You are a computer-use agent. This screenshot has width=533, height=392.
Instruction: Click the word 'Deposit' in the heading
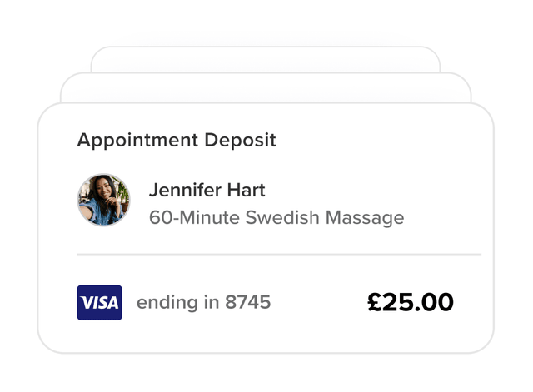click(x=240, y=140)
